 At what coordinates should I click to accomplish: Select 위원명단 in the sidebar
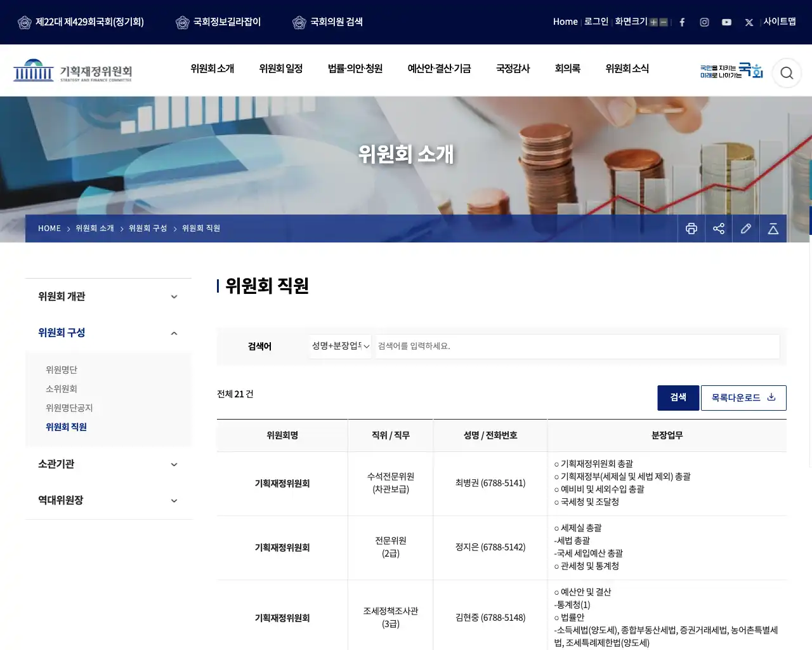pos(62,370)
